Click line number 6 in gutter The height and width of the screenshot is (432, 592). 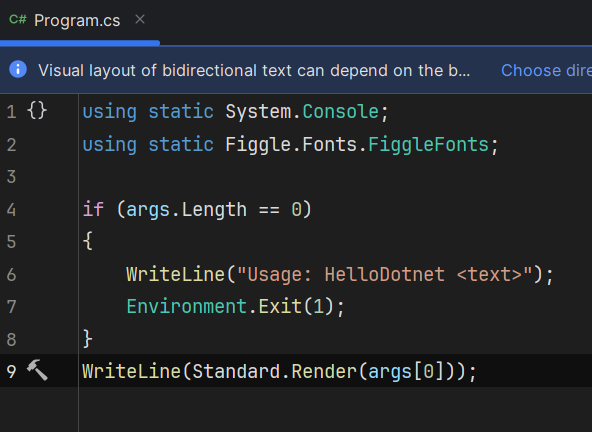tap(11, 275)
